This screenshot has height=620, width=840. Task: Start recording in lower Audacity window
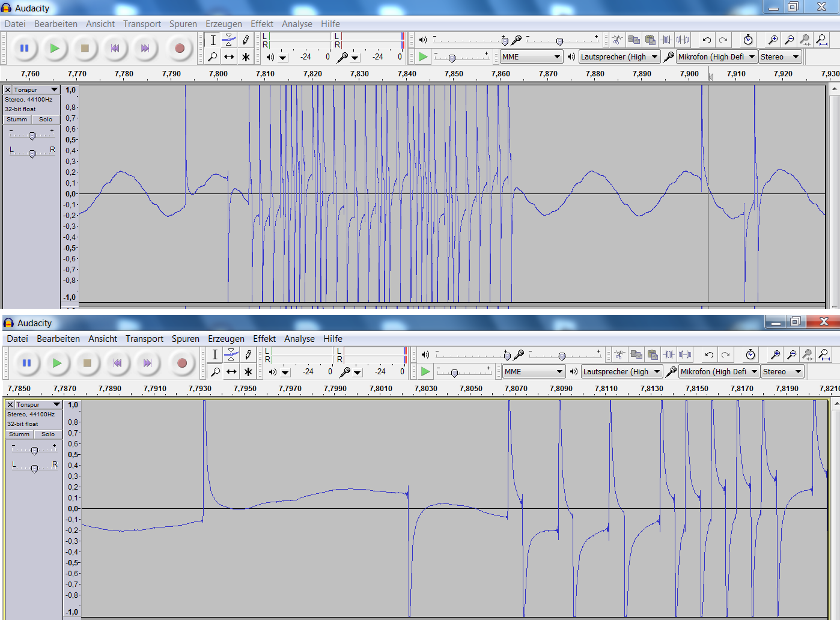coord(181,363)
